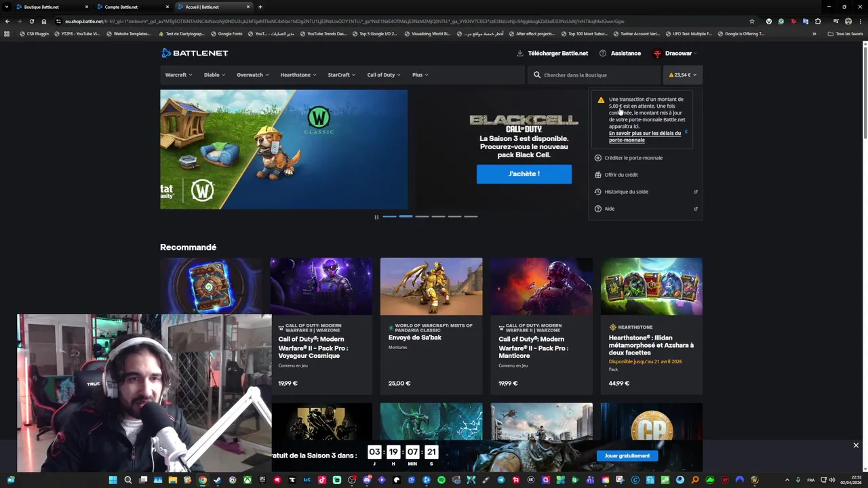The width and height of the screenshot is (868, 488).
Task: Click the page vertical scrollbar
Action: click(865, 91)
